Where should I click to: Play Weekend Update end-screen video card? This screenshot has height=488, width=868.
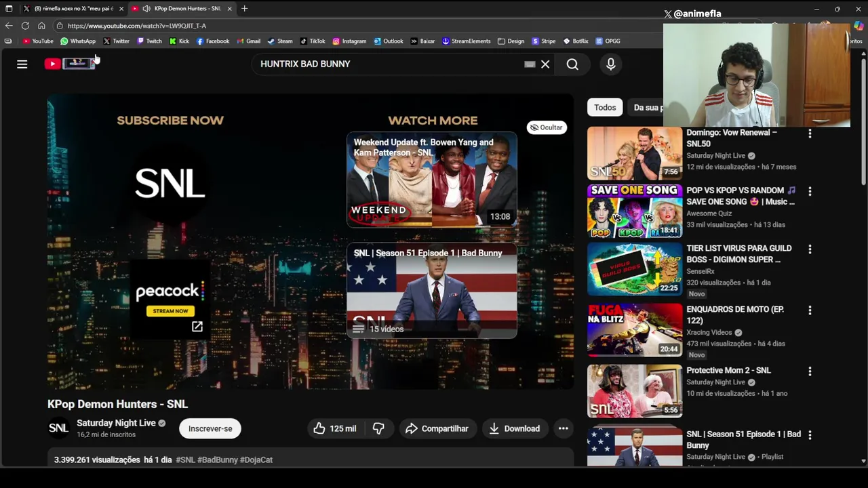[x=432, y=180]
